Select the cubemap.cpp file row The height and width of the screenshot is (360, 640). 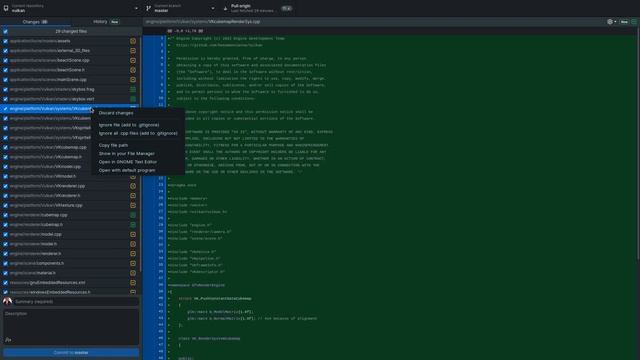coord(69,215)
